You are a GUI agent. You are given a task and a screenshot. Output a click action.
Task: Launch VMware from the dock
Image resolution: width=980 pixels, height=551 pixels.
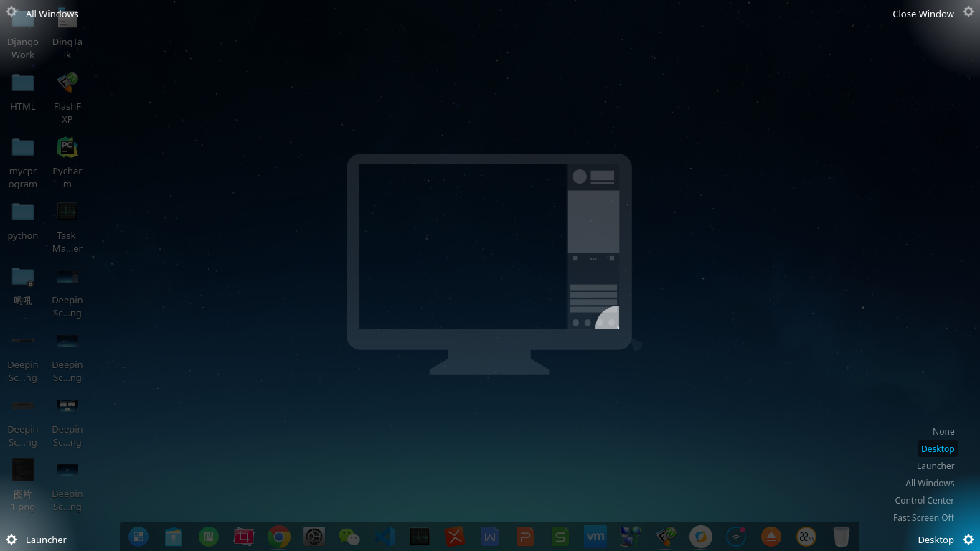[595, 537]
